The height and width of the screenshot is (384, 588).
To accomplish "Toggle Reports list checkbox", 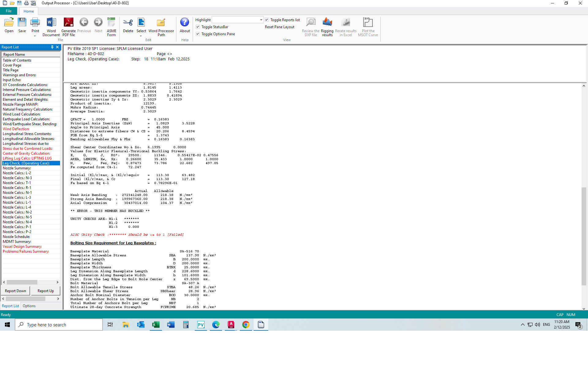I will coord(267,20).
